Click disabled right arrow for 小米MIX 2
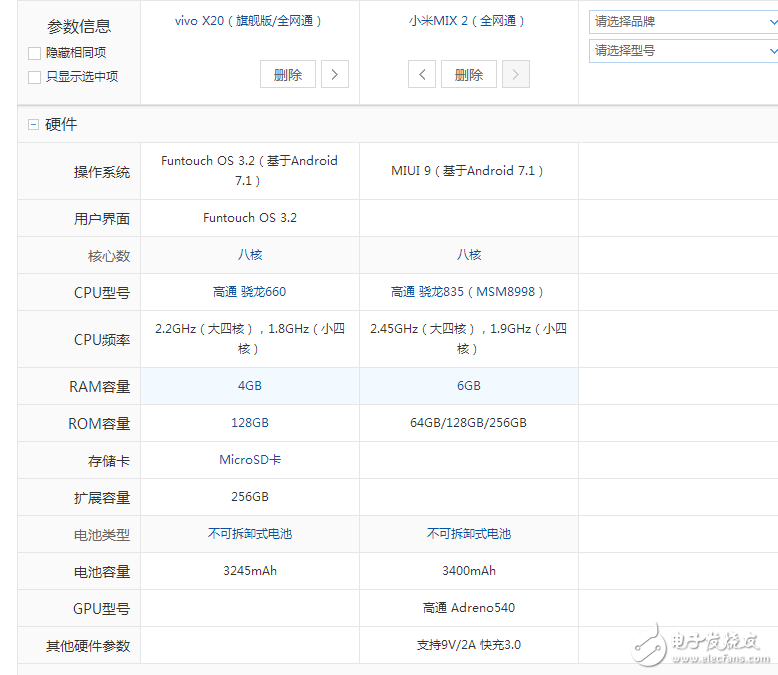 point(516,74)
